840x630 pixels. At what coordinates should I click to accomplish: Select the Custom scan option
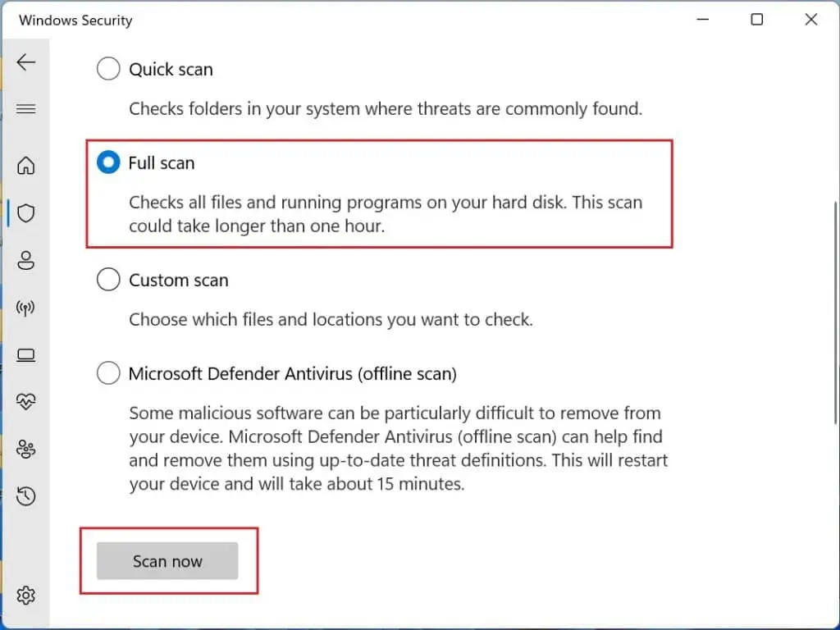point(107,279)
